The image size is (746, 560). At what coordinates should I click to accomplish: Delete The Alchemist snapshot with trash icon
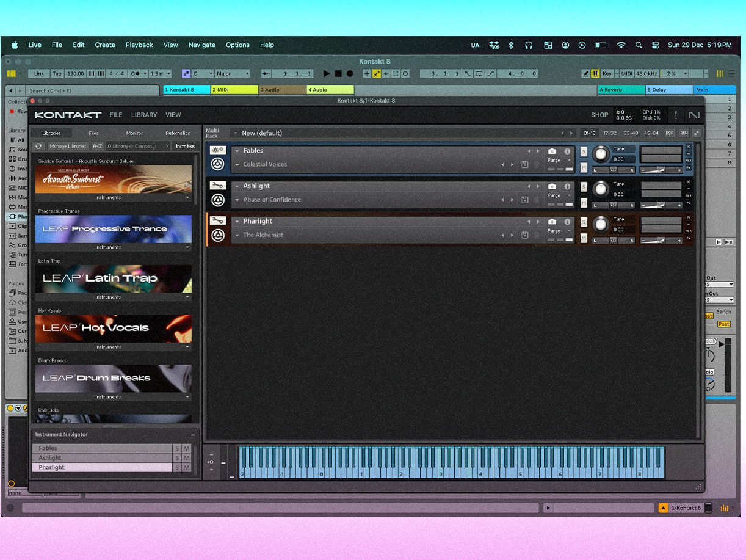(537, 235)
